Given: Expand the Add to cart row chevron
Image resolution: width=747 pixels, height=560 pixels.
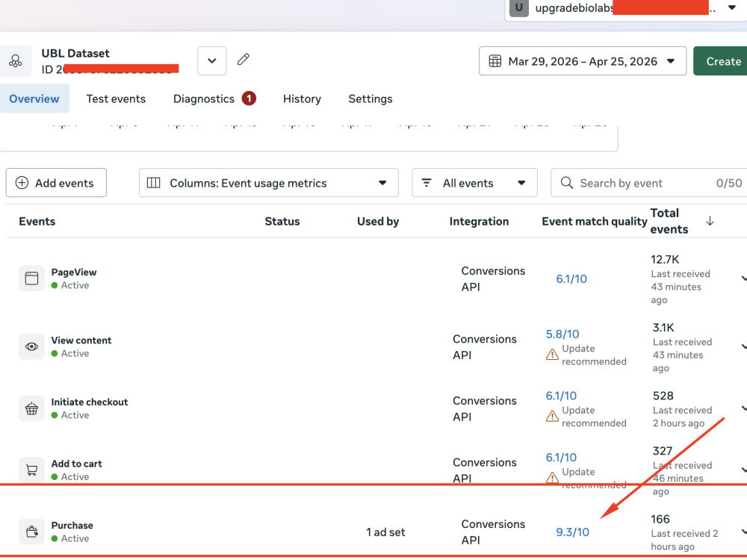Looking at the screenshot, I should pyautogui.click(x=744, y=470).
